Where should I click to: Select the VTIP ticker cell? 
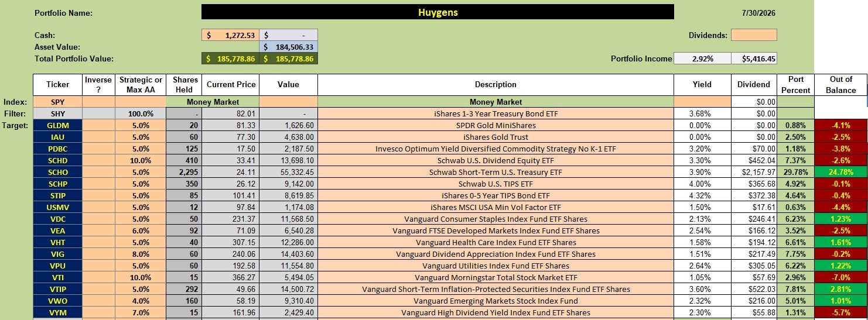[x=57, y=289]
